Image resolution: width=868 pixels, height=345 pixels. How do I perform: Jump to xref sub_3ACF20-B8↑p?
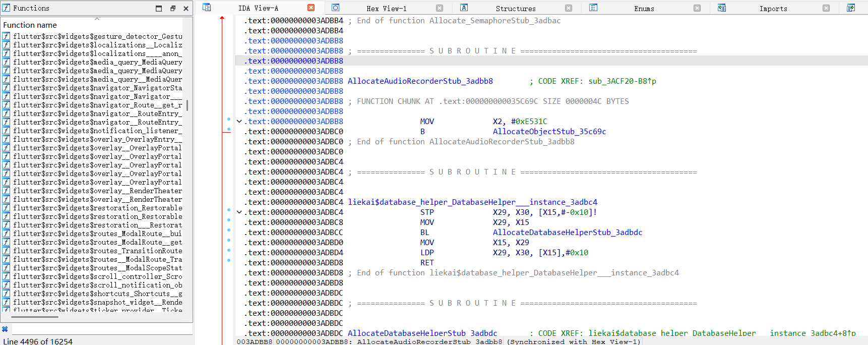(x=622, y=81)
